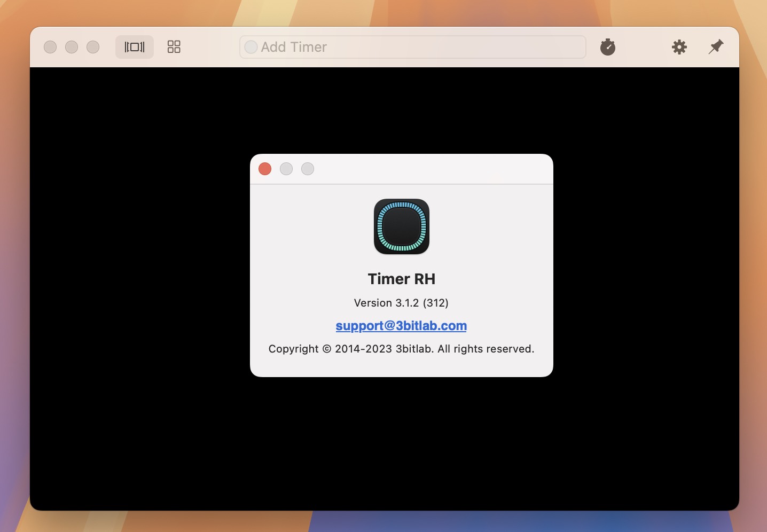Click the circle inside Add Timer field

click(251, 47)
